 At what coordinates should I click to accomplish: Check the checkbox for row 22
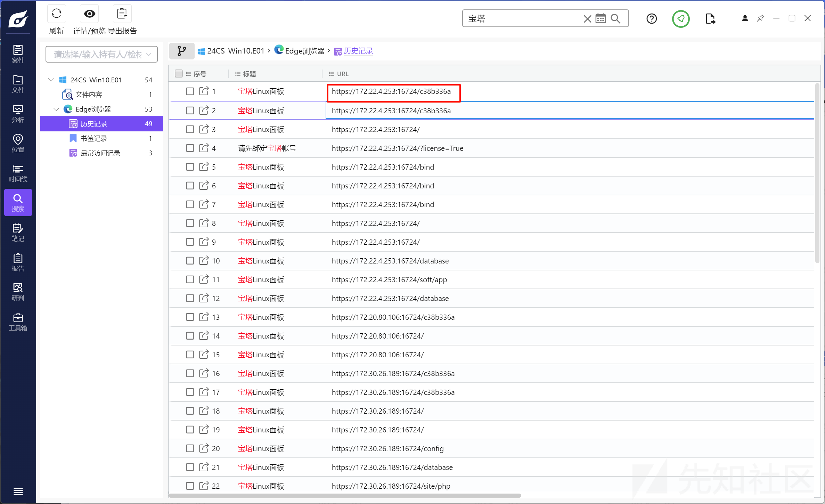190,486
